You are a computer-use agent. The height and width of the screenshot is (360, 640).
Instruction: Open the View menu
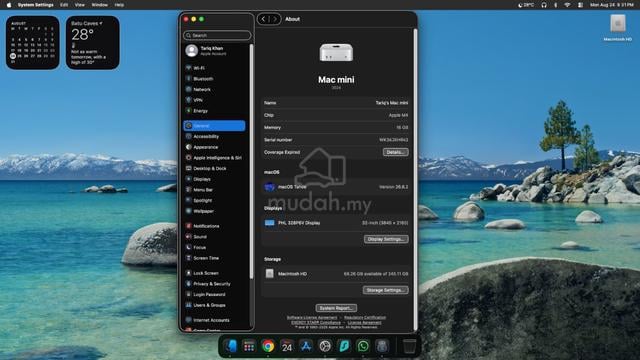click(80, 5)
